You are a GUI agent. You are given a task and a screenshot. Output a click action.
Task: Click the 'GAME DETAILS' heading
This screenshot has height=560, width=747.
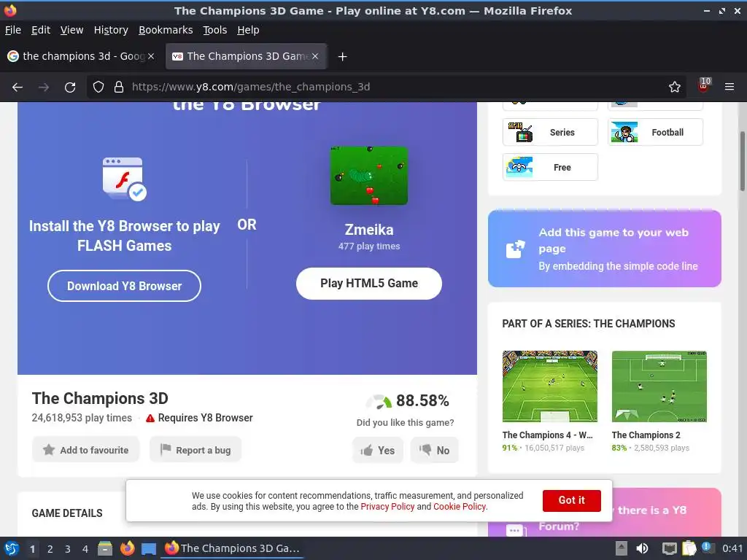pyautogui.click(x=67, y=513)
